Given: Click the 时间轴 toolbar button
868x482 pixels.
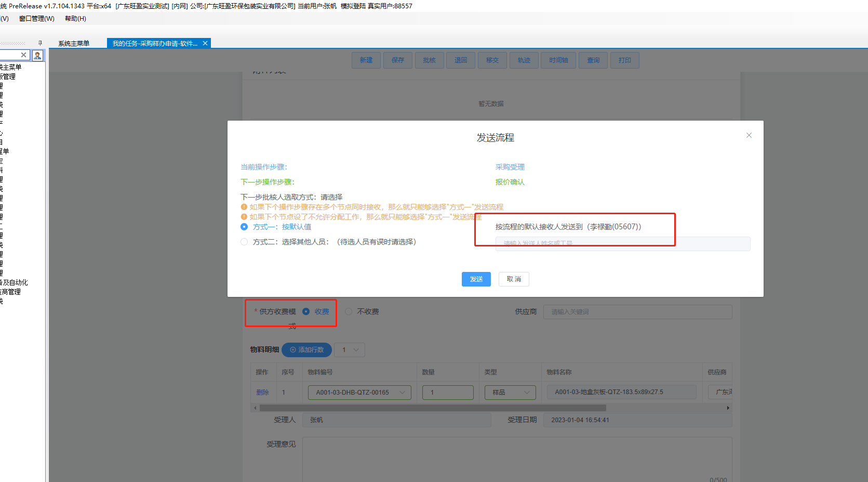Looking at the screenshot, I should (x=558, y=60).
